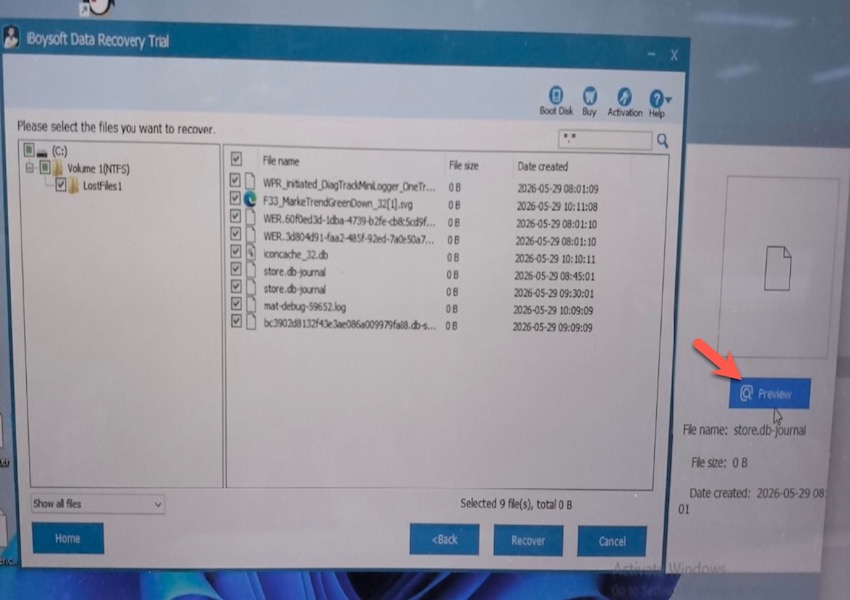
Task: Click the Buy cart icon
Action: [x=589, y=96]
